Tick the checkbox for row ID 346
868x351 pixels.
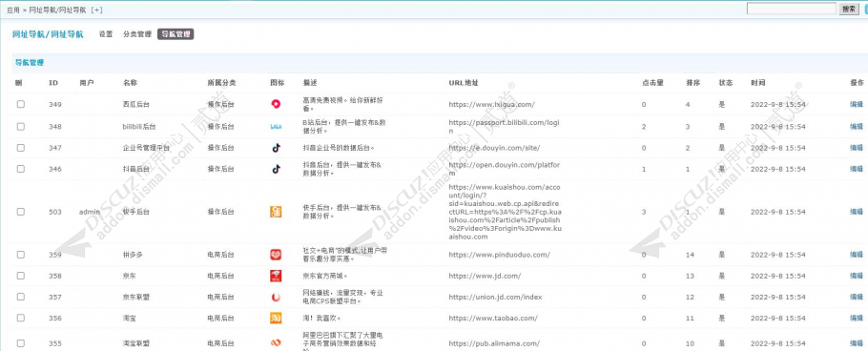[x=20, y=169]
